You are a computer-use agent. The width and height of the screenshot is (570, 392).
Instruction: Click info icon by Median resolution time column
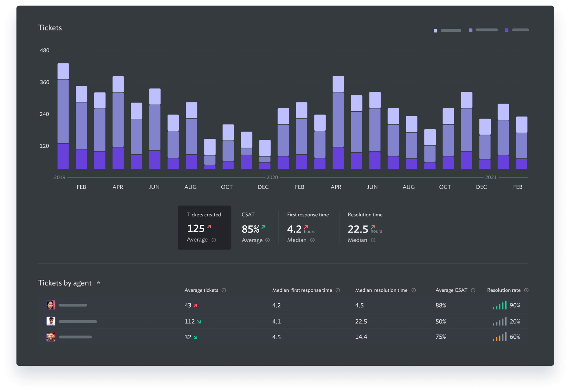(413, 290)
